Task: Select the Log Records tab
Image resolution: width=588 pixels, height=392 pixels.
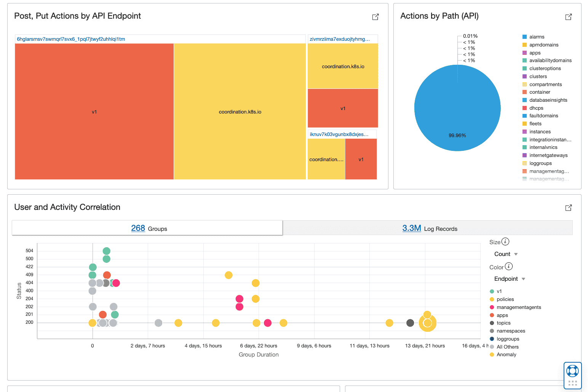Action: click(x=429, y=228)
